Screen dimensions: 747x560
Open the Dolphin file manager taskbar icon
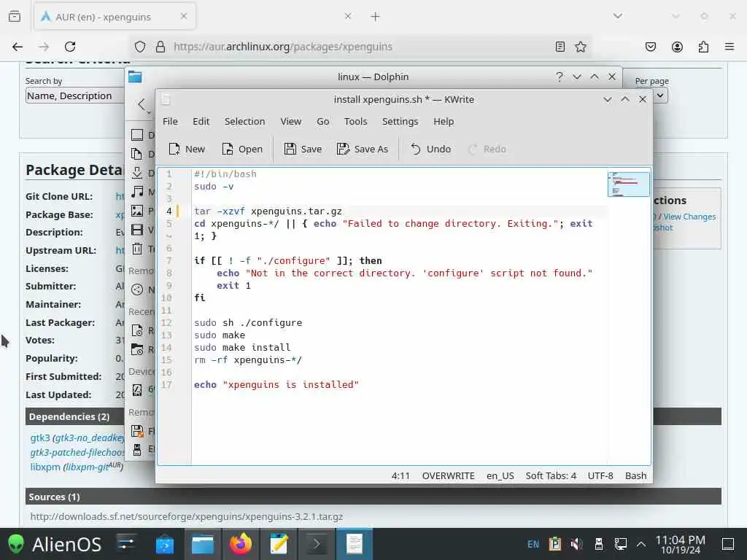tap(203, 544)
